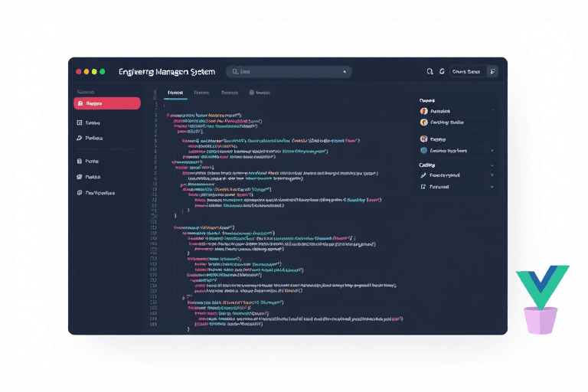
Task: Switch to the third editor tab
Action: tap(229, 93)
